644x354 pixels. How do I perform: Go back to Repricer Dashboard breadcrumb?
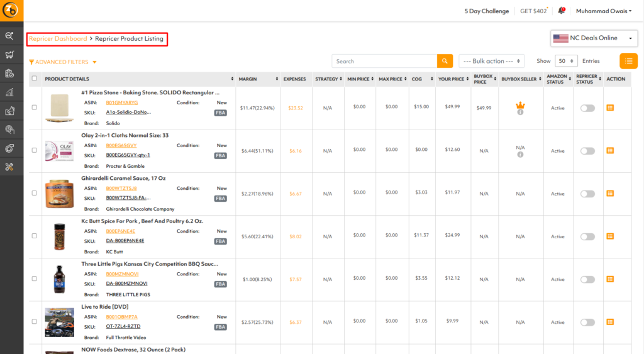coord(58,38)
